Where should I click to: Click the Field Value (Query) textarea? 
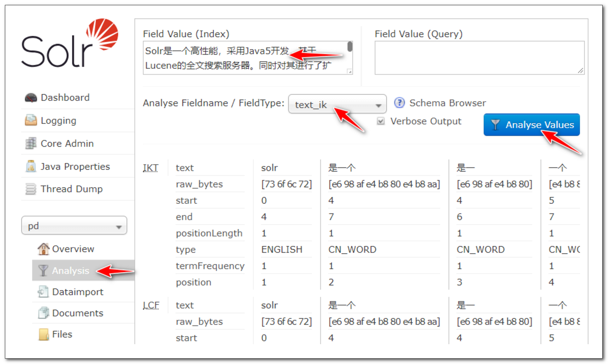pos(480,58)
